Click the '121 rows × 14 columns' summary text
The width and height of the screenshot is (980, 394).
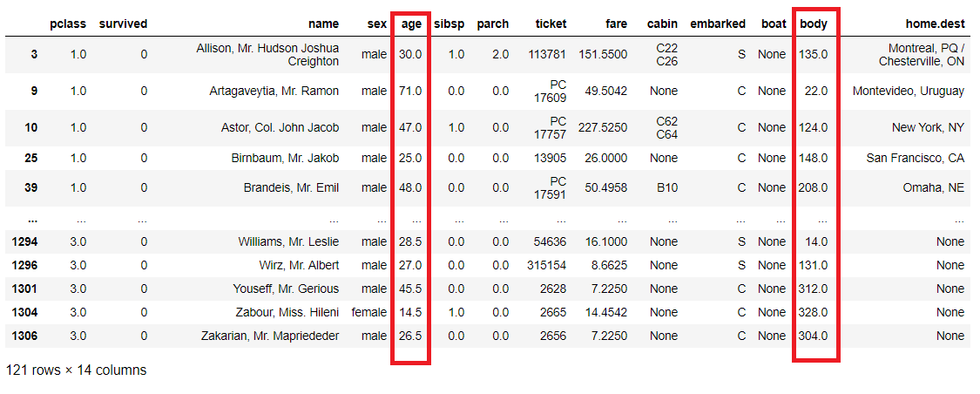[76, 370]
